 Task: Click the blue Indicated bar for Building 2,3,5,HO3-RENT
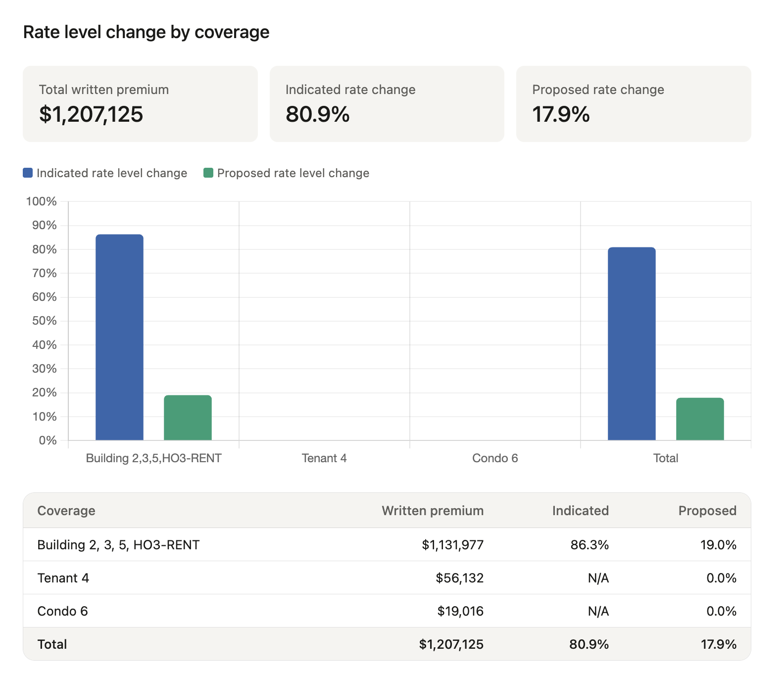[x=119, y=337]
